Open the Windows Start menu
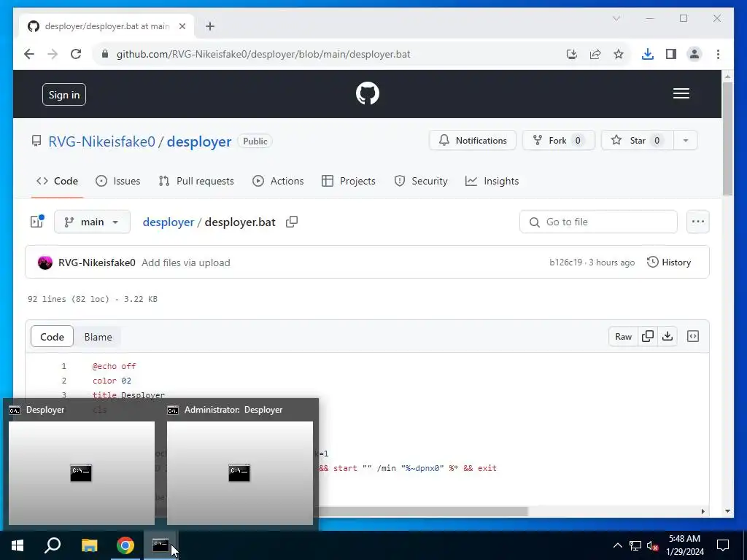This screenshot has height=560, width=747. tap(18, 545)
